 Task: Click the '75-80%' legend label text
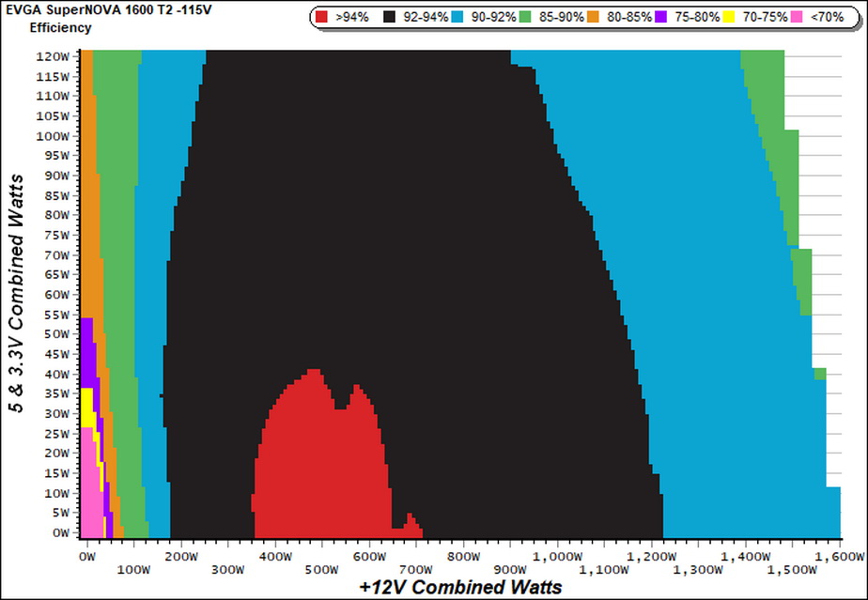click(697, 17)
